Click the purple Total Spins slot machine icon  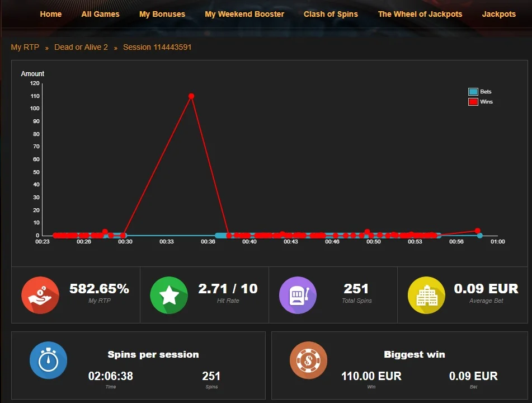[x=298, y=295]
